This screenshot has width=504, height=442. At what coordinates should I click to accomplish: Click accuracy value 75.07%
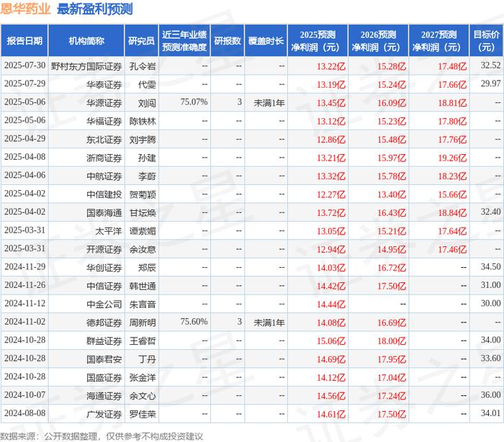coord(194,102)
